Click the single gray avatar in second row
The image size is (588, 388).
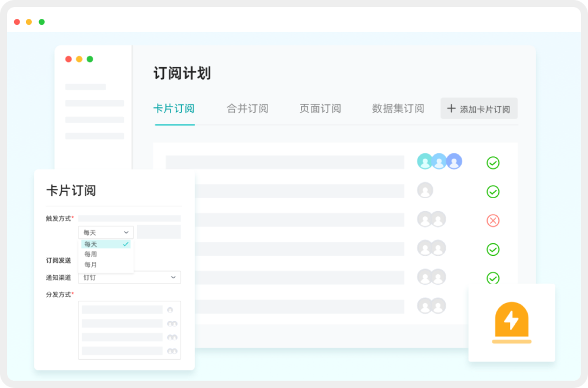(x=425, y=190)
